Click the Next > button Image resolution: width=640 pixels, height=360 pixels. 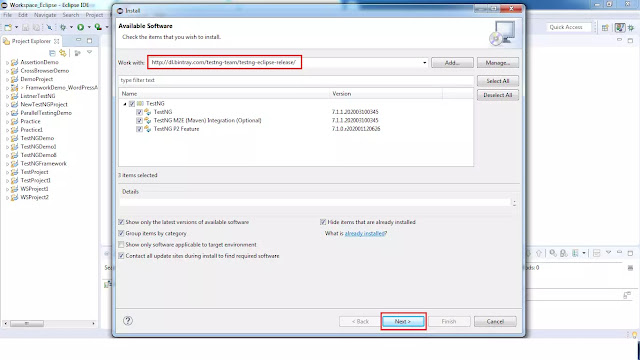(x=403, y=322)
